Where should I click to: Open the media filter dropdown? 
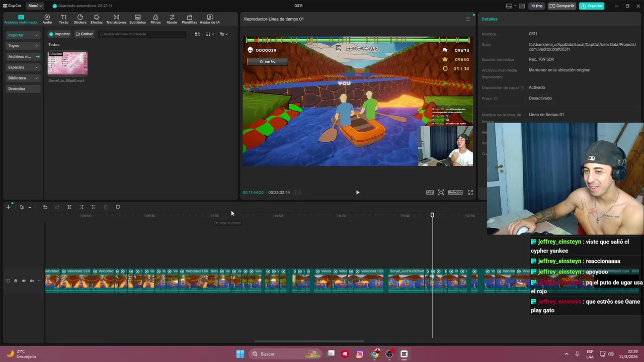point(224,34)
